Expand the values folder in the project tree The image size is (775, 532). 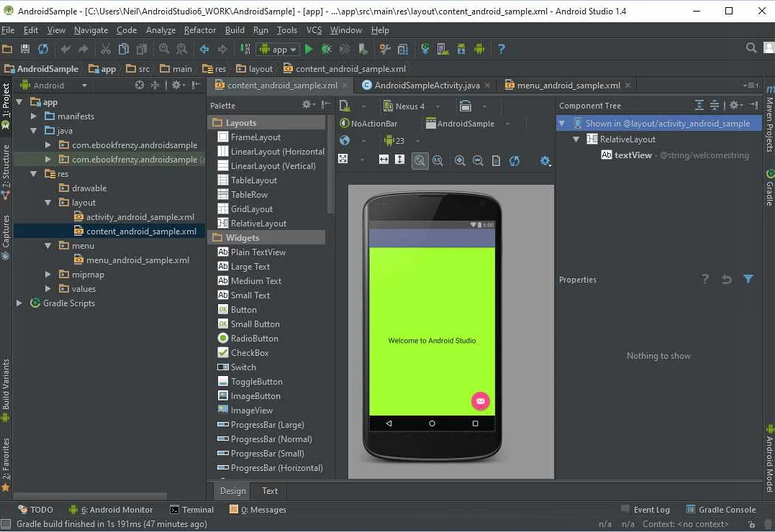pyautogui.click(x=47, y=288)
